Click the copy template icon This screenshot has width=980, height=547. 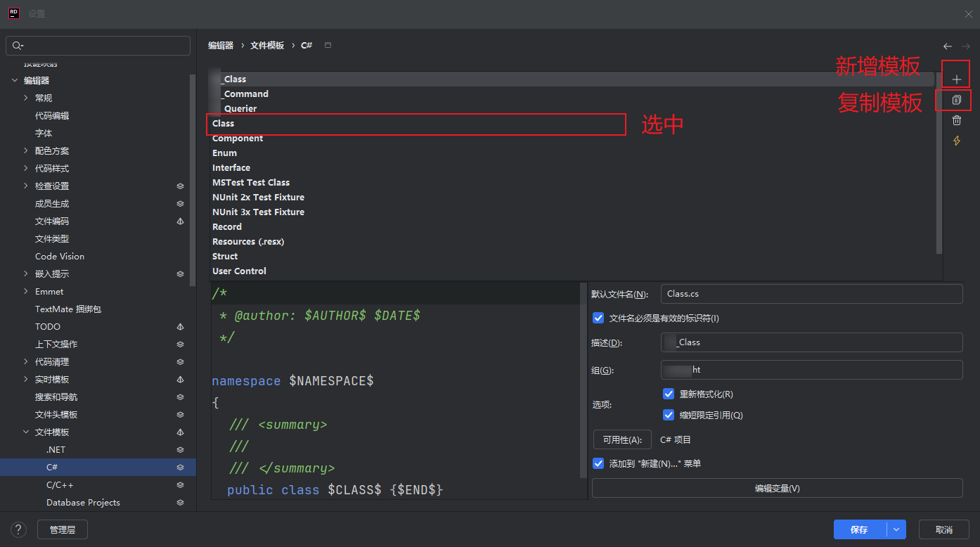click(x=956, y=101)
